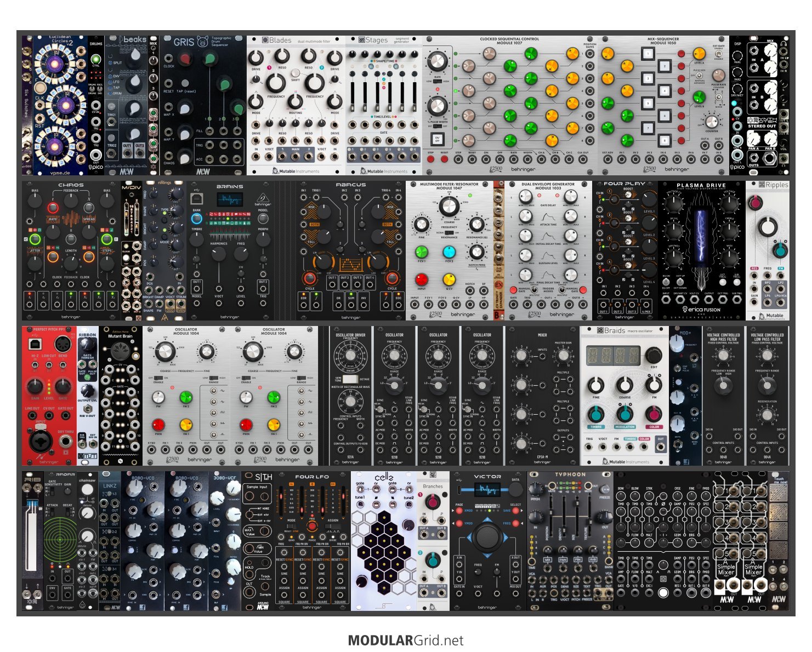Screen dimensions: 812x652
Task: Click the ON/OFF button on Module 1027
Action: (x=437, y=139)
